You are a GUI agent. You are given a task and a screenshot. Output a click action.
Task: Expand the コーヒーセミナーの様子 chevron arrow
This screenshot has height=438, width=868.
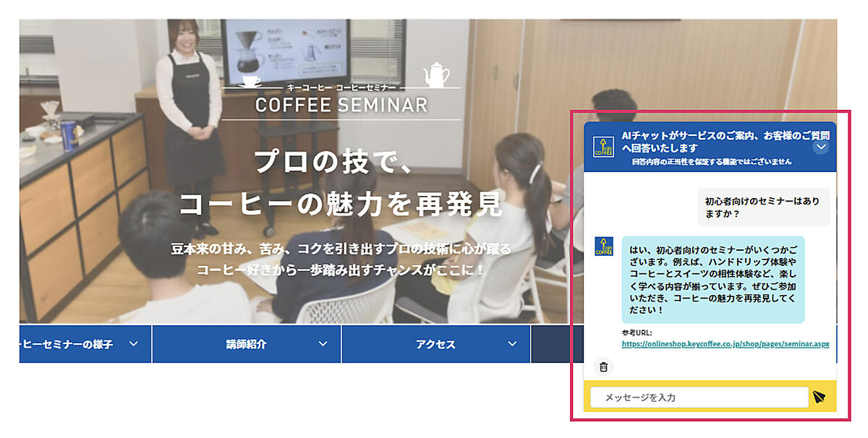pos(133,344)
